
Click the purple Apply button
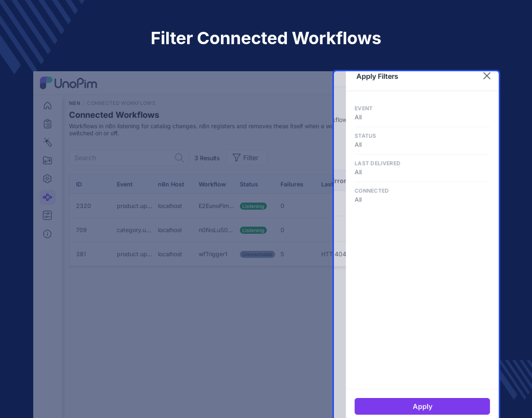click(422, 406)
